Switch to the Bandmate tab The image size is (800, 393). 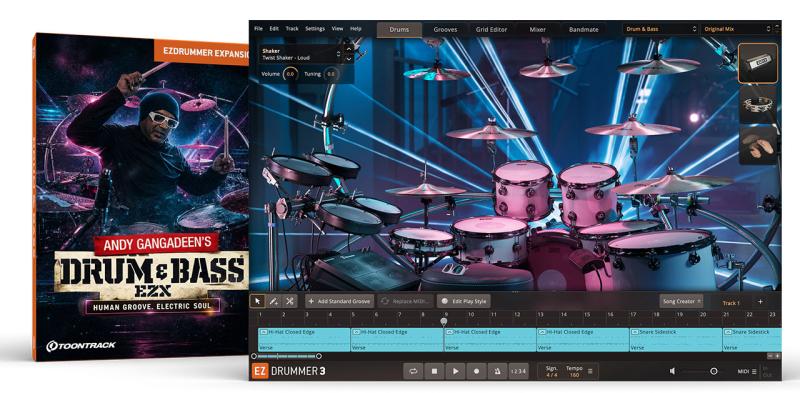coord(584,30)
